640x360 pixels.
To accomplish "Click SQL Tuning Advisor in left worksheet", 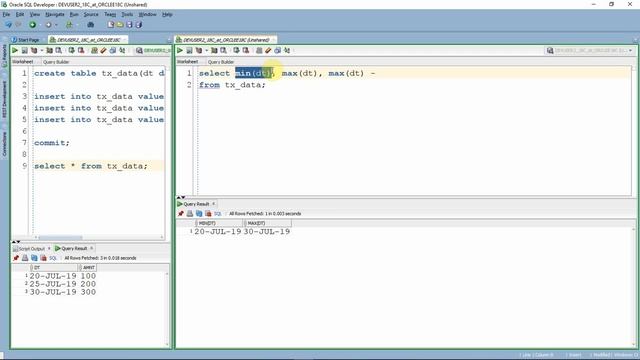I will 59,50.
